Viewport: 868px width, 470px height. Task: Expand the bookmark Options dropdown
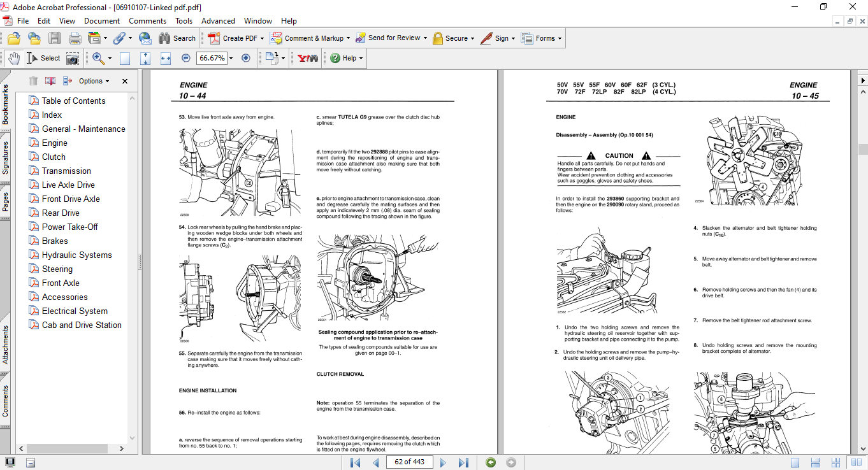click(x=94, y=81)
